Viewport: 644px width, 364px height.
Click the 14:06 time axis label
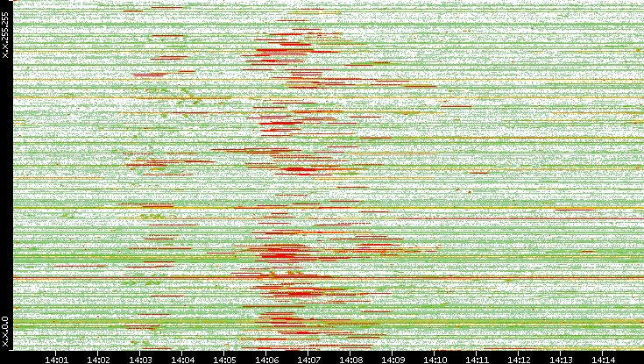click(x=266, y=360)
